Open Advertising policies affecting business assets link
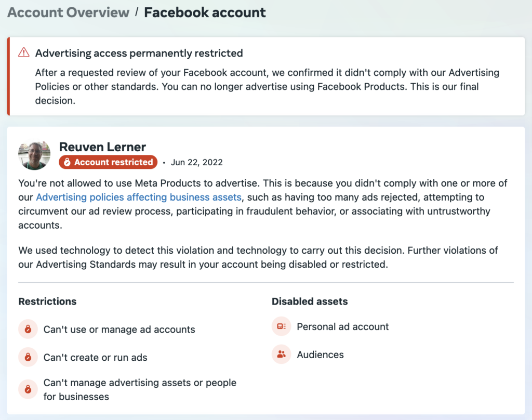 (x=139, y=197)
